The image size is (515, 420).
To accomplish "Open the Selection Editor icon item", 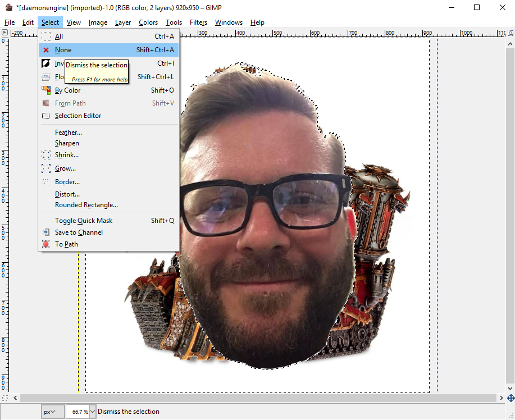I will tap(46, 116).
